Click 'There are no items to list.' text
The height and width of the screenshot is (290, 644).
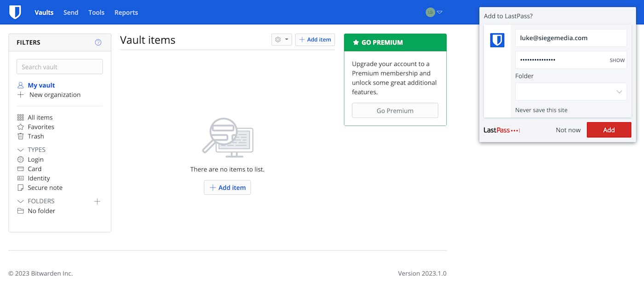click(x=227, y=169)
